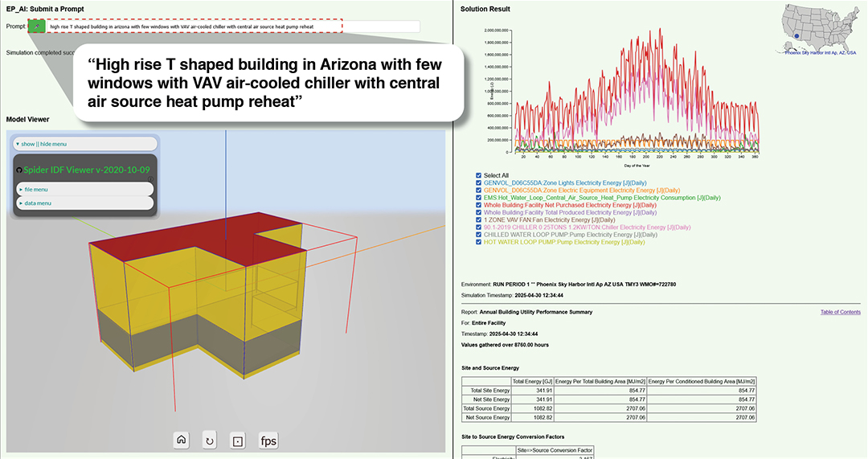Click the info icon in viewer menu
868x459 pixels.
click(151, 179)
